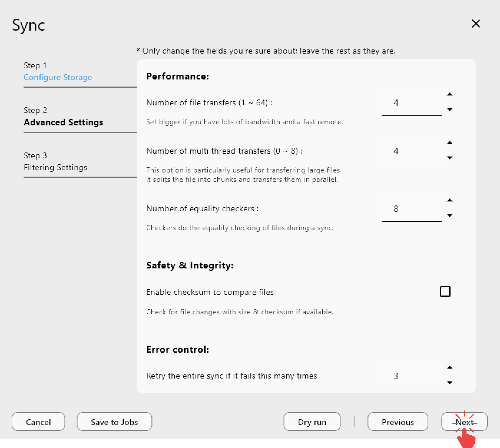Image resolution: width=500 pixels, height=448 pixels.
Task: Proceed by clicking Next
Action: click(464, 422)
